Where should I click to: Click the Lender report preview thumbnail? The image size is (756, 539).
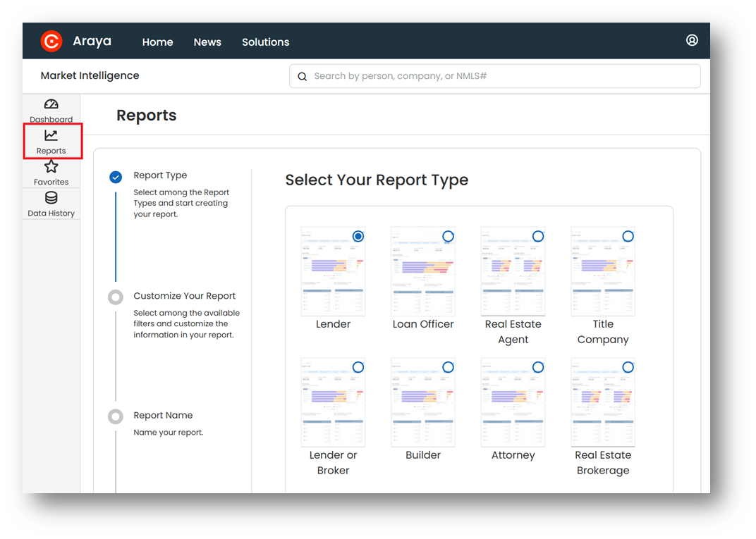333,272
